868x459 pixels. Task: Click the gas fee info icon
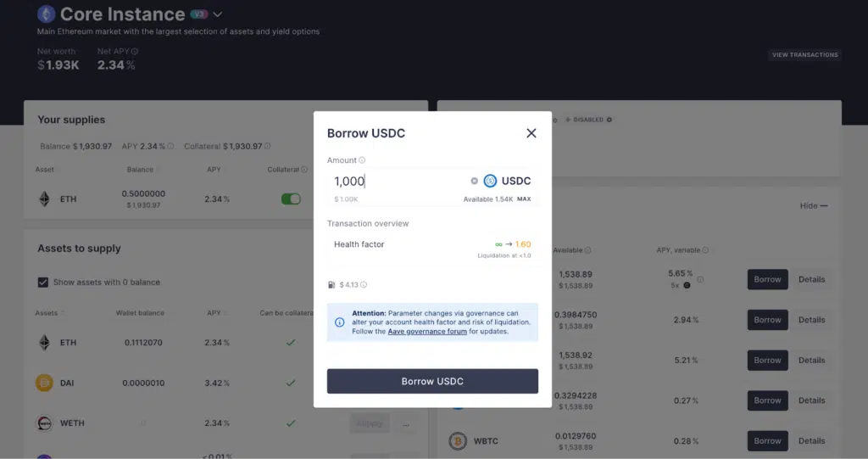364,284
